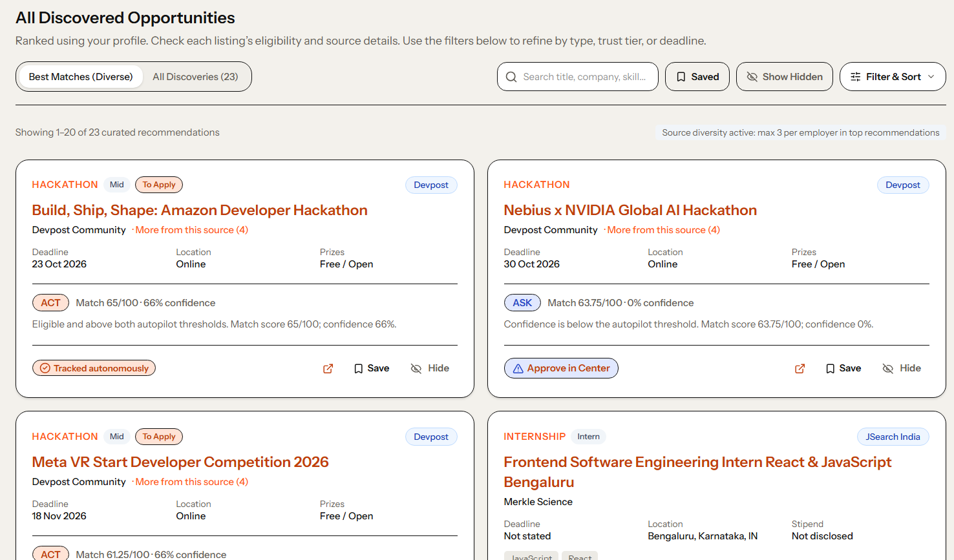The width and height of the screenshot is (954, 560).
Task: Focus the search title, company, skill field
Action: (578, 77)
